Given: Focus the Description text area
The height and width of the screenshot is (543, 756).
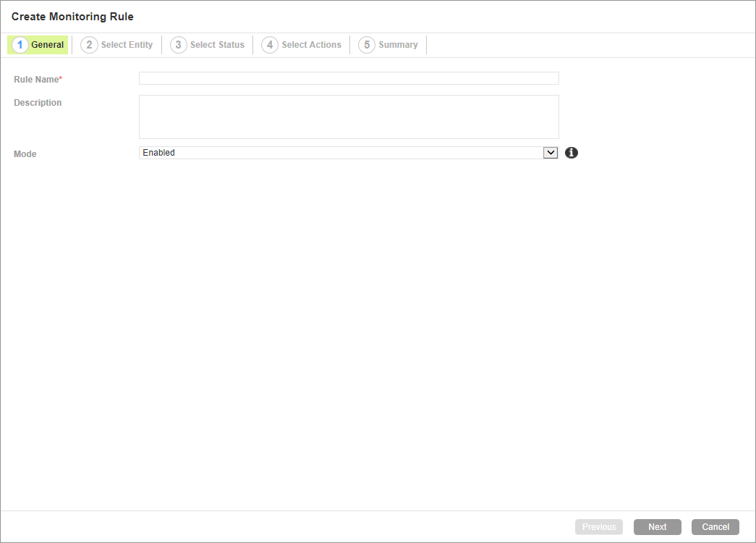Looking at the screenshot, I should click(x=349, y=117).
